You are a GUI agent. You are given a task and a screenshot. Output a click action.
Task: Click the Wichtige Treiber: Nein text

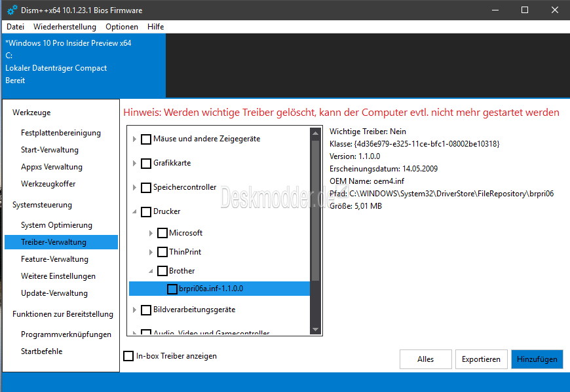click(368, 132)
